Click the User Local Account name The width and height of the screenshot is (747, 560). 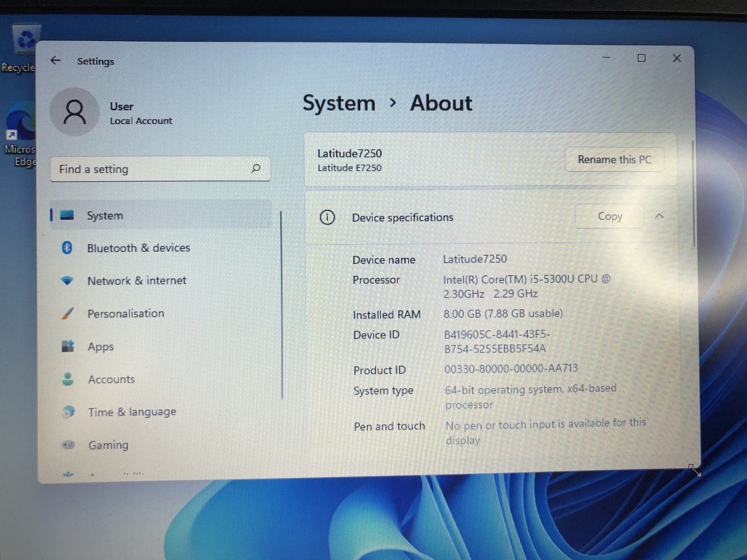141,113
